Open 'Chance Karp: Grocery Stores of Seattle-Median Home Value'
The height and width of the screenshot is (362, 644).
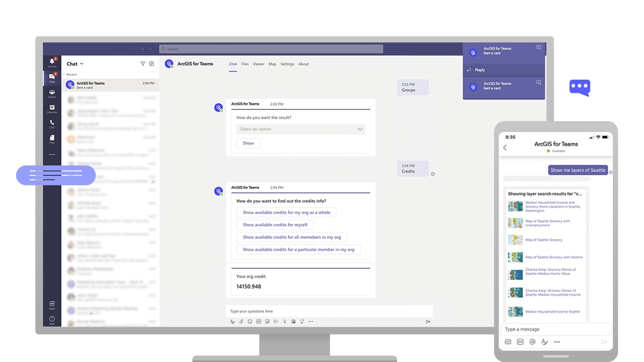(551, 271)
